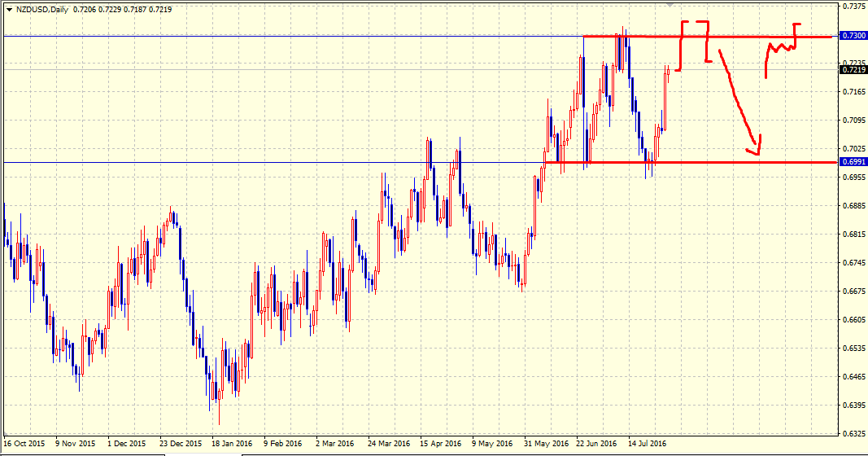
Task: Click the 0.6955 value on price scale
Action: 854,177
